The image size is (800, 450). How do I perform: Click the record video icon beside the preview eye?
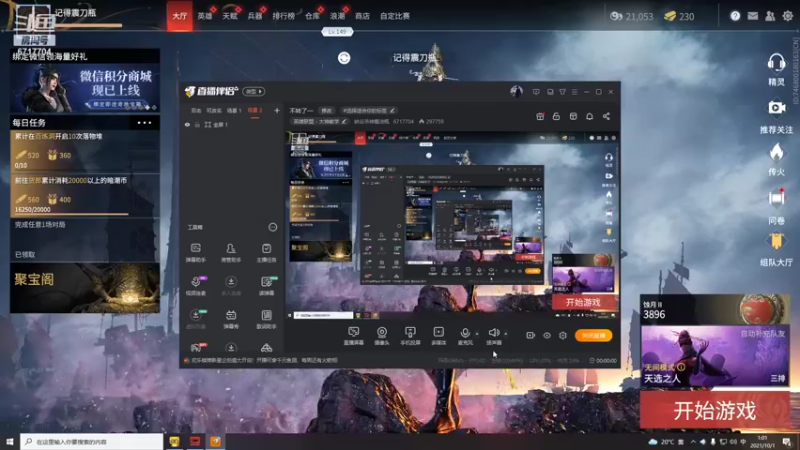coord(531,335)
